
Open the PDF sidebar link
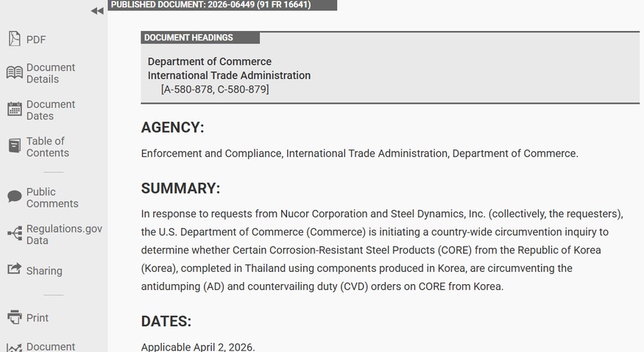(x=36, y=40)
